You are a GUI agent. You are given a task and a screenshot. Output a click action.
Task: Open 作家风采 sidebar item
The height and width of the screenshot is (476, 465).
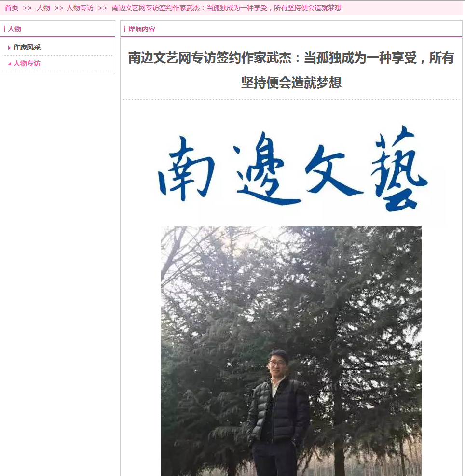(x=27, y=47)
